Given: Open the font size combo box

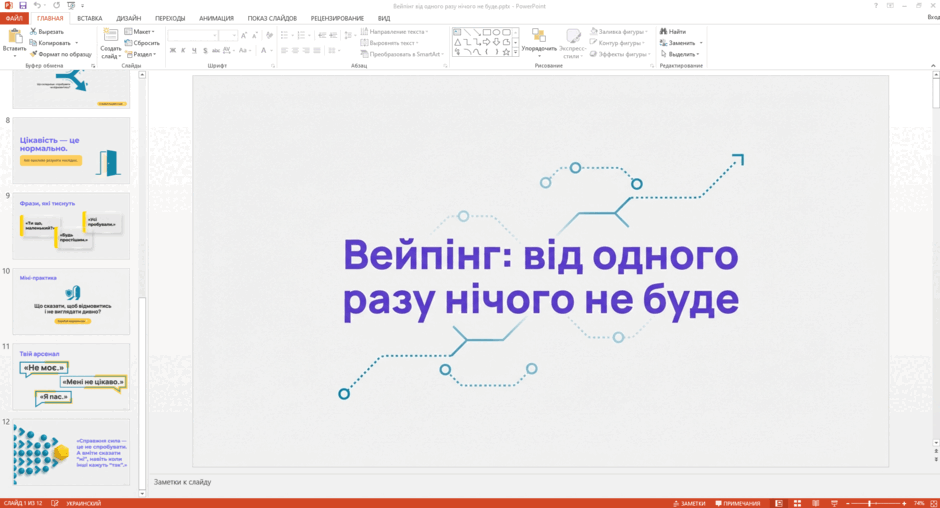Looking at the screenshot, I should pos(228,36).
